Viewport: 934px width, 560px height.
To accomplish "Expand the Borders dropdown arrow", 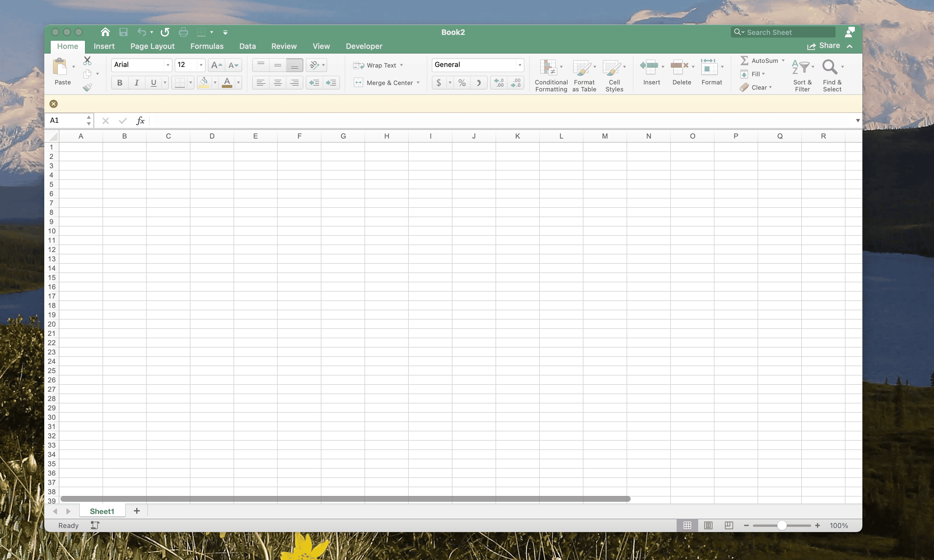I will pyautogui.click(x=191, y=83).
